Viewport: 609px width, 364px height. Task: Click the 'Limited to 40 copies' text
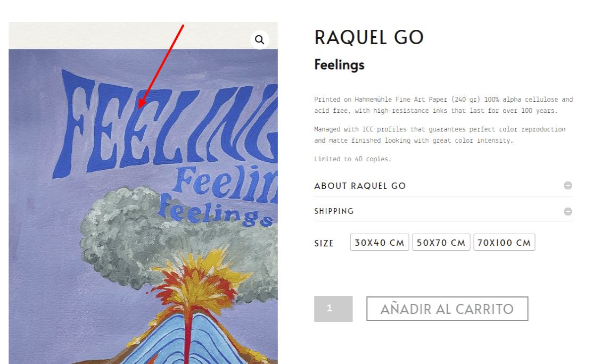point(352,159)
